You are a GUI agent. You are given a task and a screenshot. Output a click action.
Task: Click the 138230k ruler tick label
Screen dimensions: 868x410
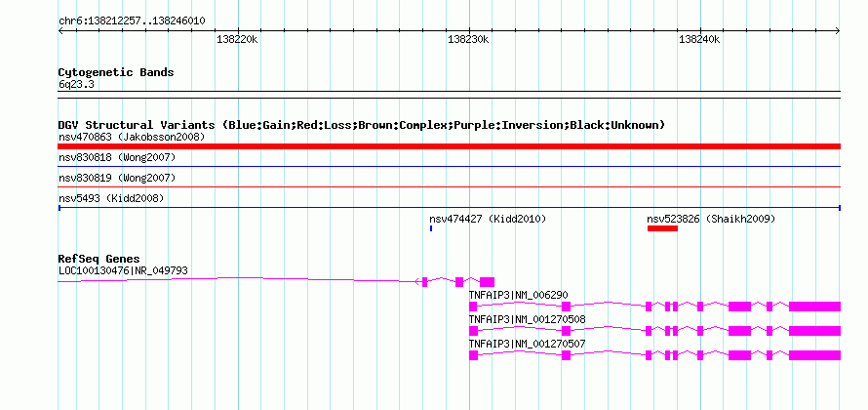click(x=469, y=39)
